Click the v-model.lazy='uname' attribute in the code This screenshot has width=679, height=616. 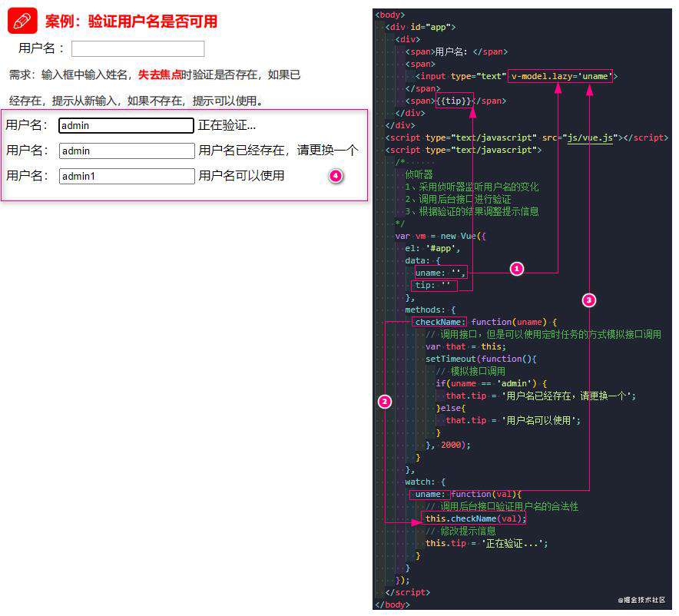click(561, 76)
